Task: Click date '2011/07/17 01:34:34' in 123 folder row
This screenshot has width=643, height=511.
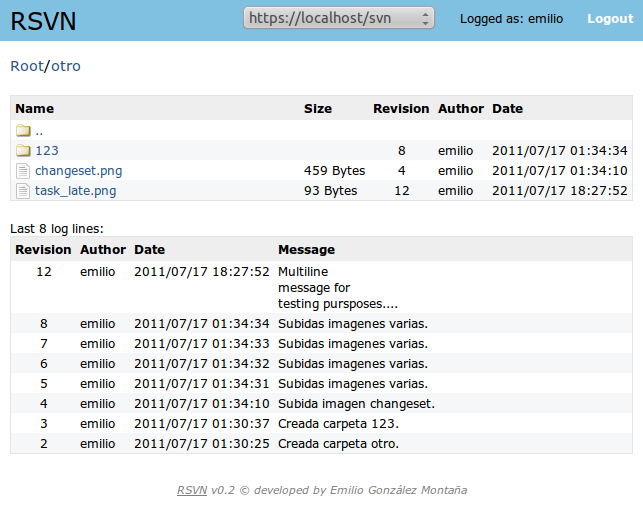Action: [x=560, y=151]
